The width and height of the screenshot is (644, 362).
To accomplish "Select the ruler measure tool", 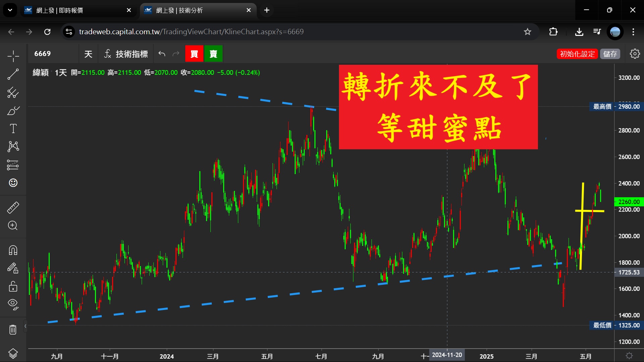I will click(13, 207).
